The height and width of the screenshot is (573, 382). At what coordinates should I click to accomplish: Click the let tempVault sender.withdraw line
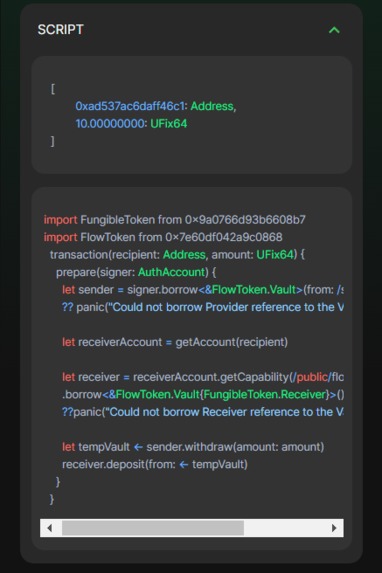click(193, 447)
